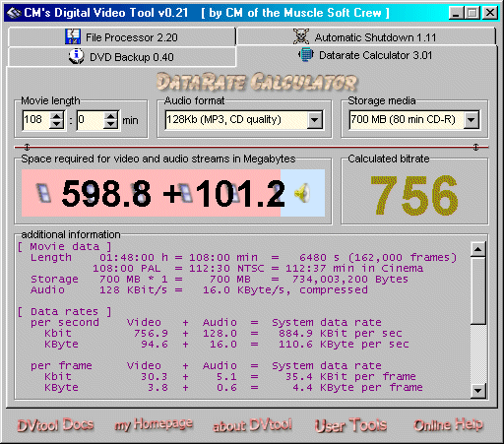
Task: Increase the seconds field with up arrow
Action: pyautogui.click(x=110, y=116)
